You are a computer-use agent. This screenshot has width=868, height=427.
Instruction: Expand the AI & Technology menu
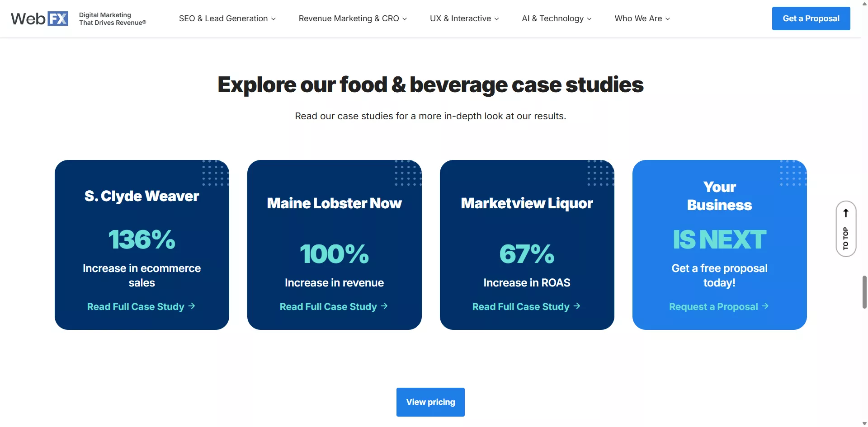tap(556, 19)
